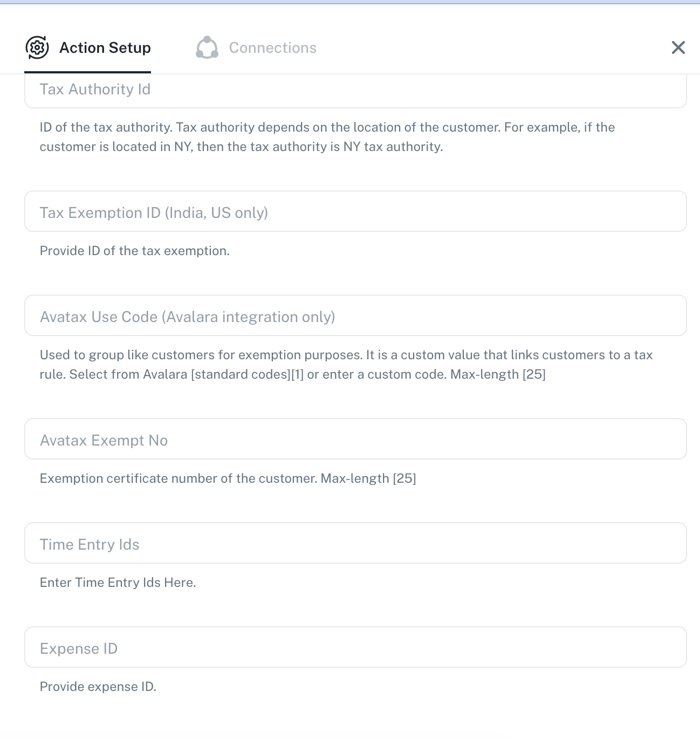Click the Connections nodes icon

pyautogui.click(x=207, y=47)
